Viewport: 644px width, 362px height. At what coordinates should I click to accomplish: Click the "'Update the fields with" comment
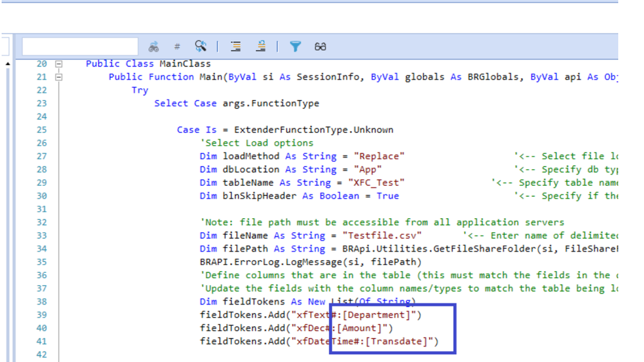pyautogui.click(x=409, y=288)
